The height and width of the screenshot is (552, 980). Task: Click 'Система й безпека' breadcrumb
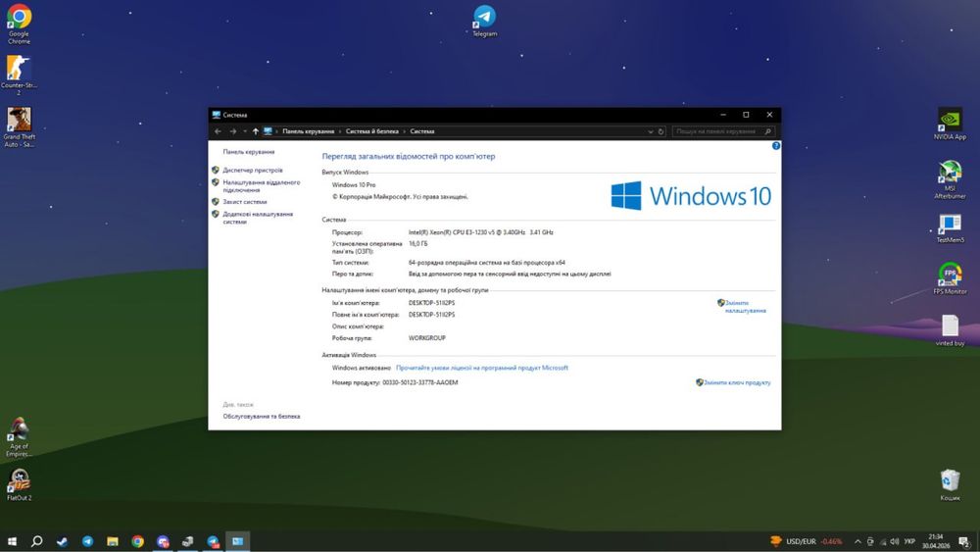pos(371,131)
